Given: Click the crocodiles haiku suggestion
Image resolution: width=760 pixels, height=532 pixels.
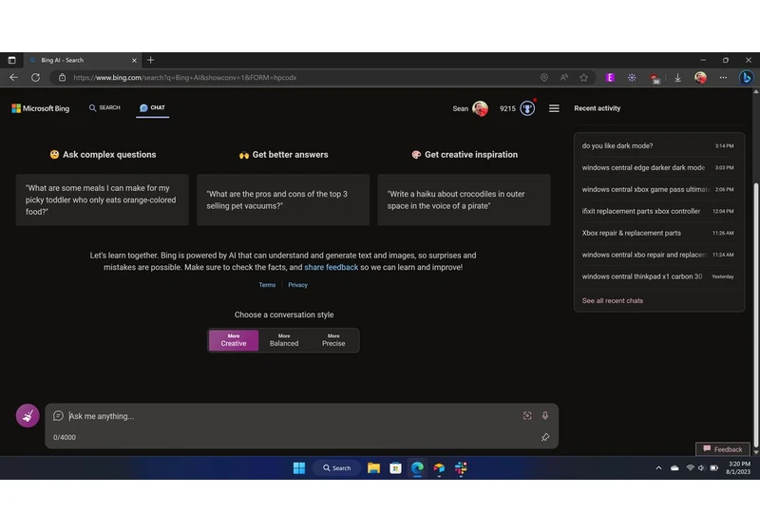Looking at the screenshot, I should point(464,199).
